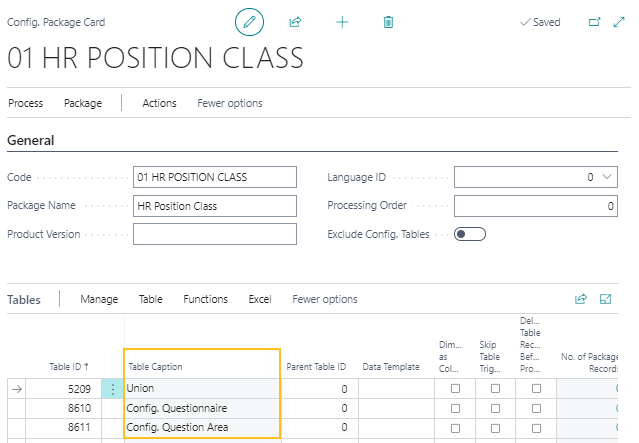Click the plus icon to create new
The width and height of the screenshot is (639, 443).
342,21
